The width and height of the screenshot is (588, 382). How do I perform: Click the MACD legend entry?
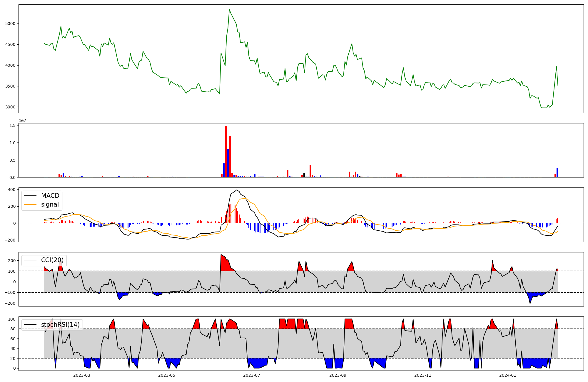tap(50, 196)
